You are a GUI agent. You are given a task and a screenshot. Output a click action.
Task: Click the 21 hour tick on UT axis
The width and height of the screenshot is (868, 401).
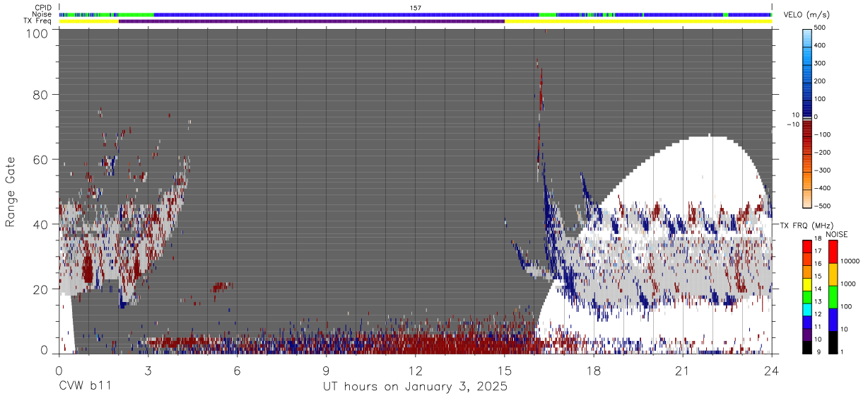pos(683,370)
